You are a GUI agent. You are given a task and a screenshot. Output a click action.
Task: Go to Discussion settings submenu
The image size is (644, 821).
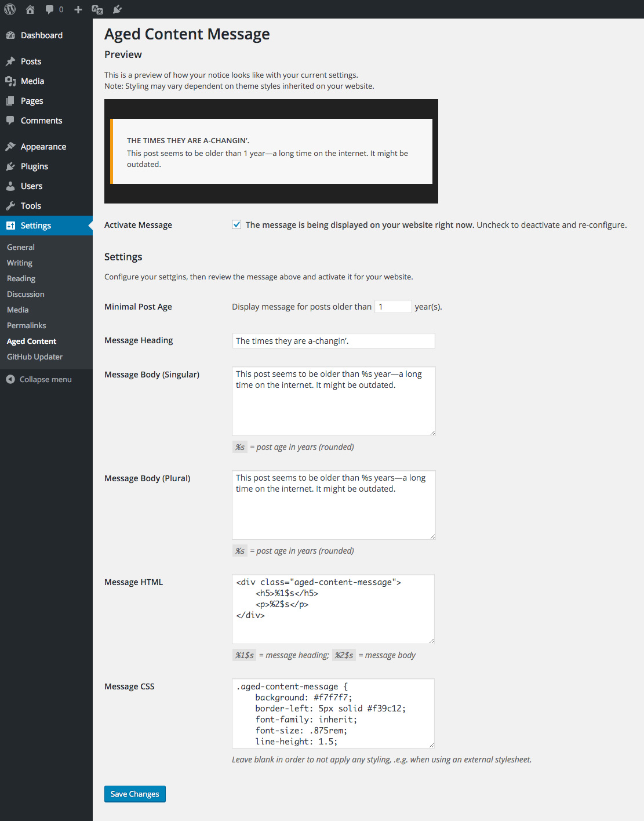(x=26, y=294)
